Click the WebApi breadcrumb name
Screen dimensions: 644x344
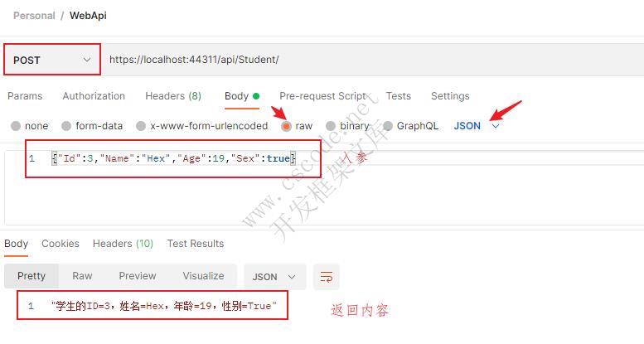88,16
